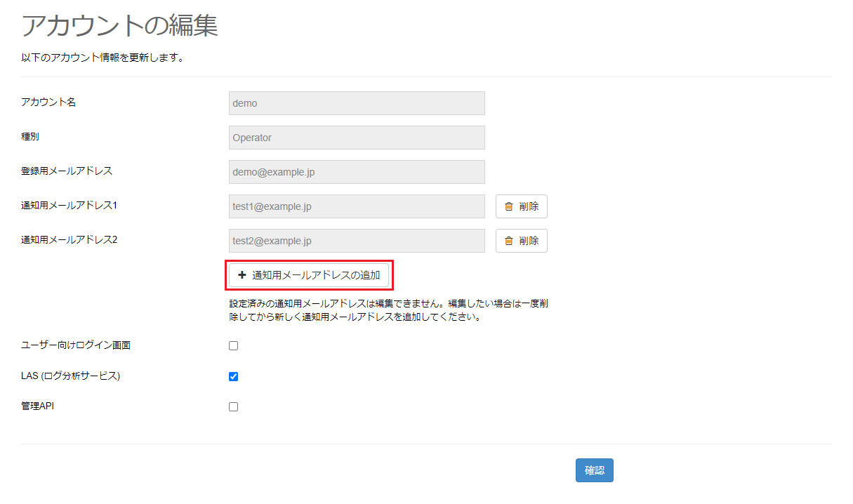Viewport: 853px width, 504px height.
Task: Click the trash icon beside 通知用メールアドレス1
Action: click(508, 206)
